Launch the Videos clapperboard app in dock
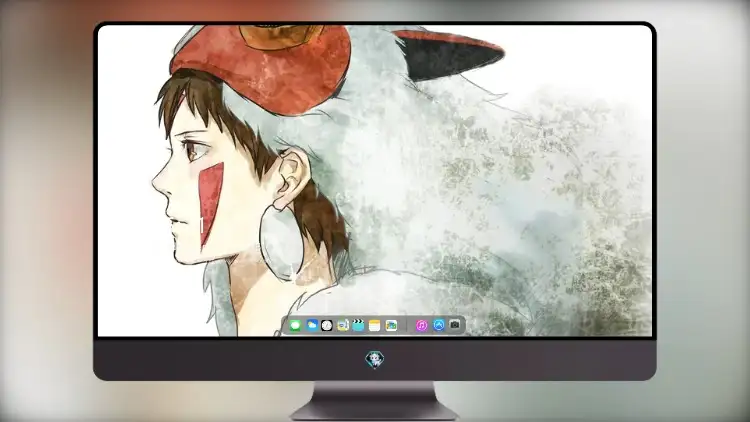Viewport: 750px width, 422px height. click(x=358, y=326)
